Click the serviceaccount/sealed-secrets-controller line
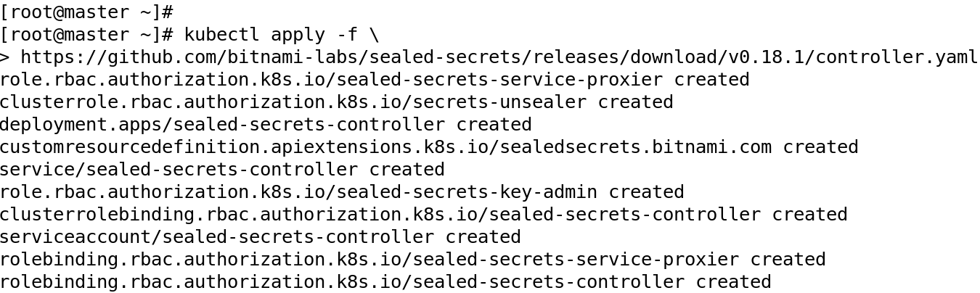980x293 pixels. 260,237
